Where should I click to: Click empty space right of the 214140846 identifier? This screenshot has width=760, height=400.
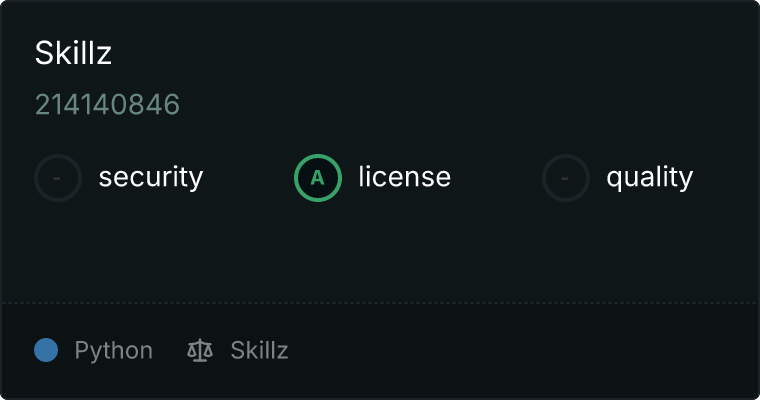[x=465, y=104]
